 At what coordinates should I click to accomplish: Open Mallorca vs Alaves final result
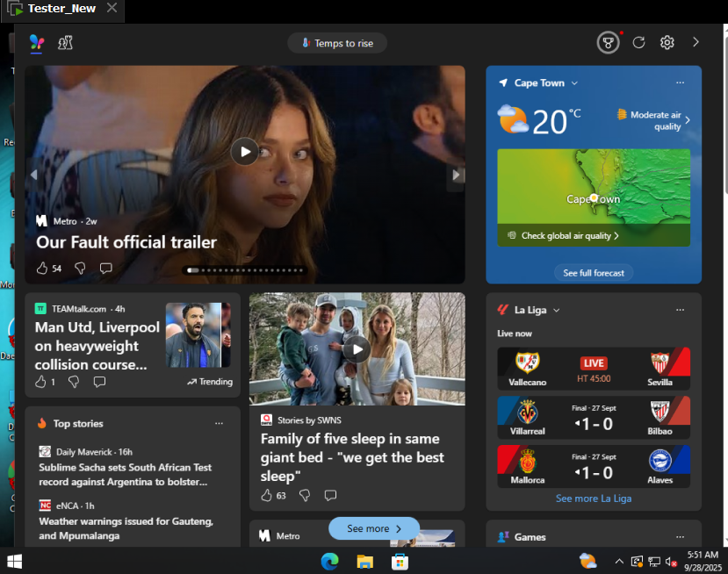coord(594,466)
